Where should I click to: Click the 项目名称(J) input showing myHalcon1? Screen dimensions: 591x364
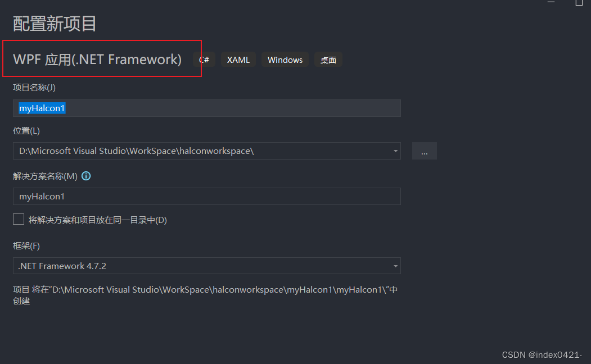[x=206, y=108]
